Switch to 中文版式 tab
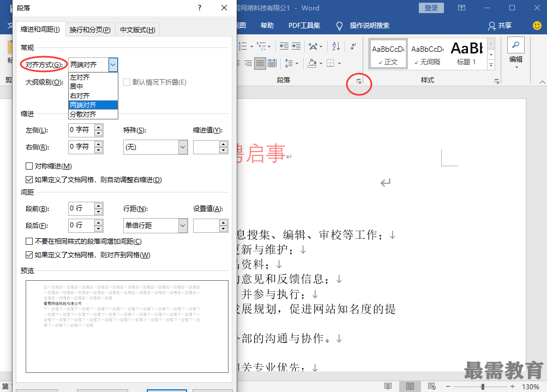 pos(137,29)
